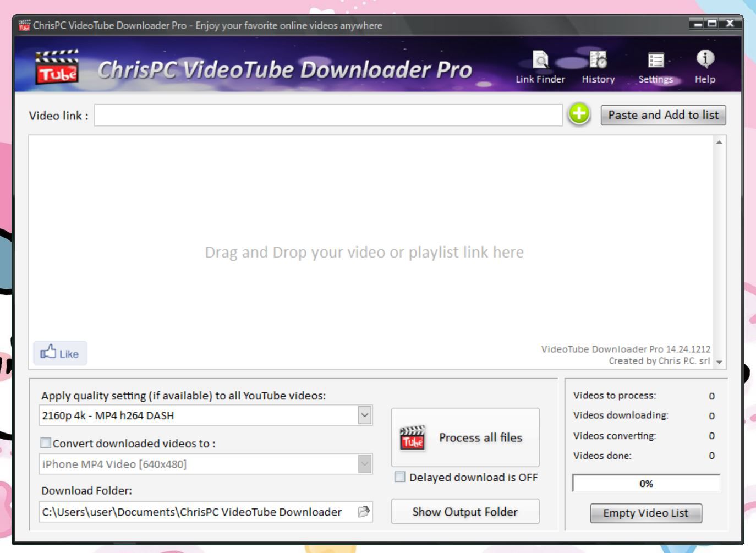Click the app icon in title bar
Viewport: 756px width, 553px height.
click(24, 25)
